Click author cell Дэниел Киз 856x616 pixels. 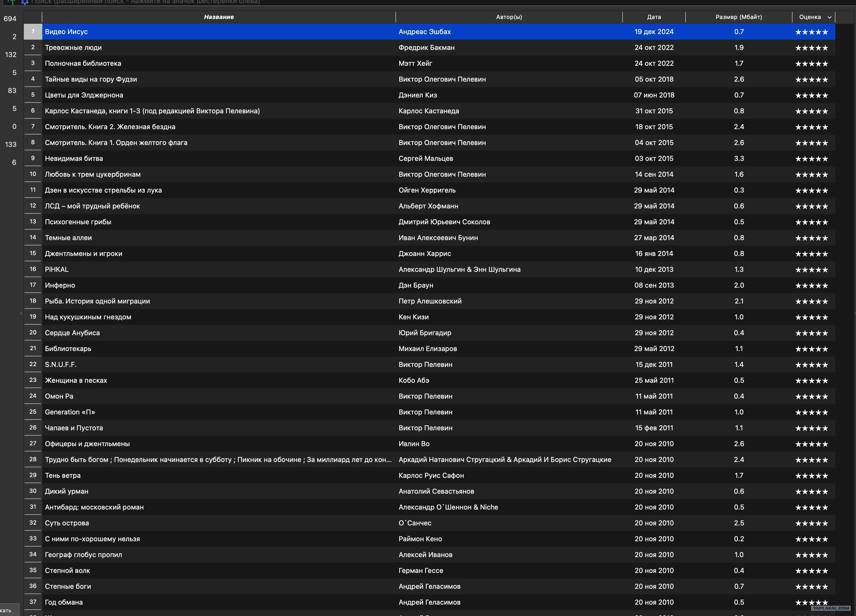point(417,95)
